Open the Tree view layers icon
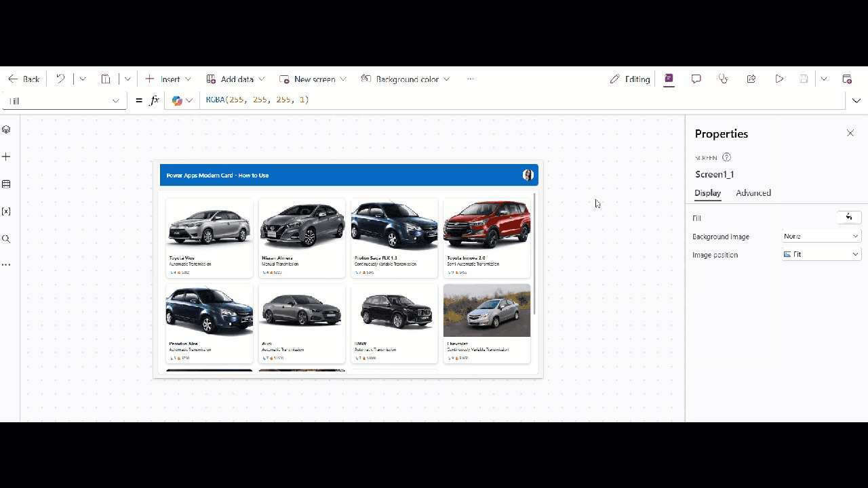The width and height of the screenshot is (868, 488). [x=6, y=129]
